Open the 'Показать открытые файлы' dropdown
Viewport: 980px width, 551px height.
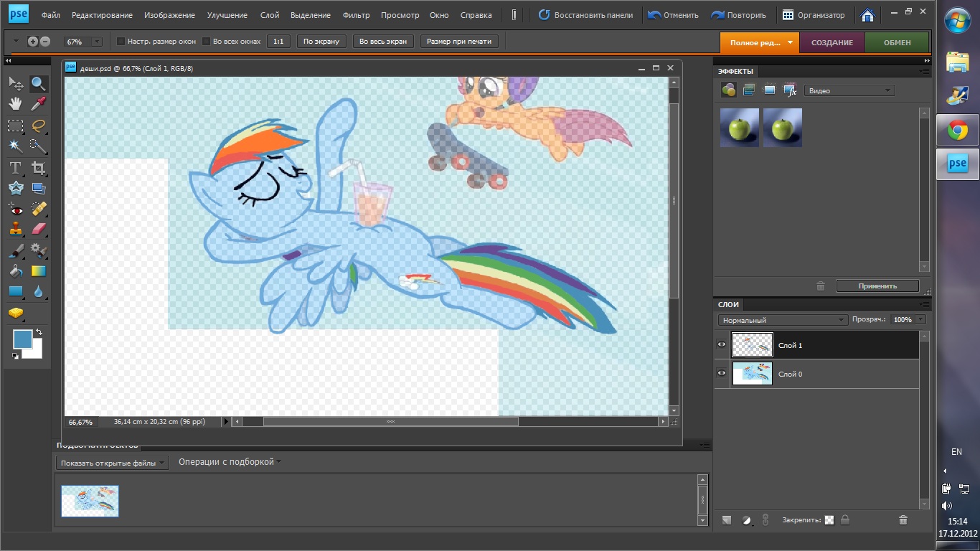pyautogui.click(x=112, y=463)
